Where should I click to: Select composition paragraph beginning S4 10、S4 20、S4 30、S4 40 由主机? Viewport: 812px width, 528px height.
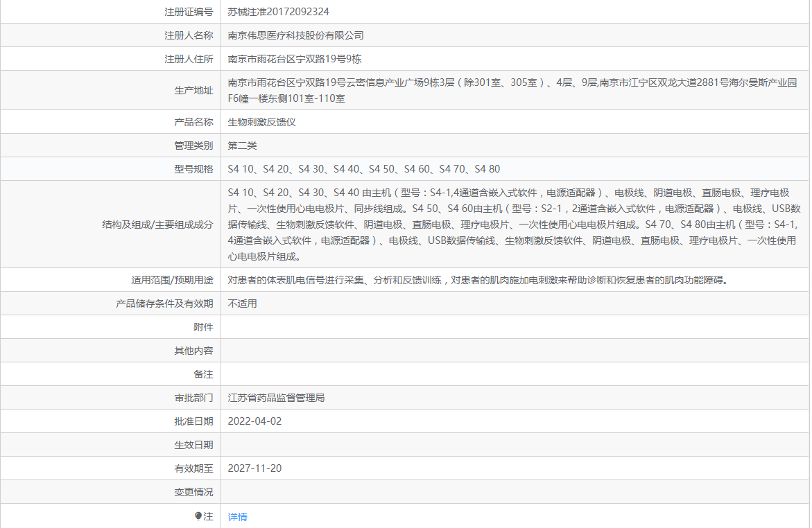coord(515,224)
